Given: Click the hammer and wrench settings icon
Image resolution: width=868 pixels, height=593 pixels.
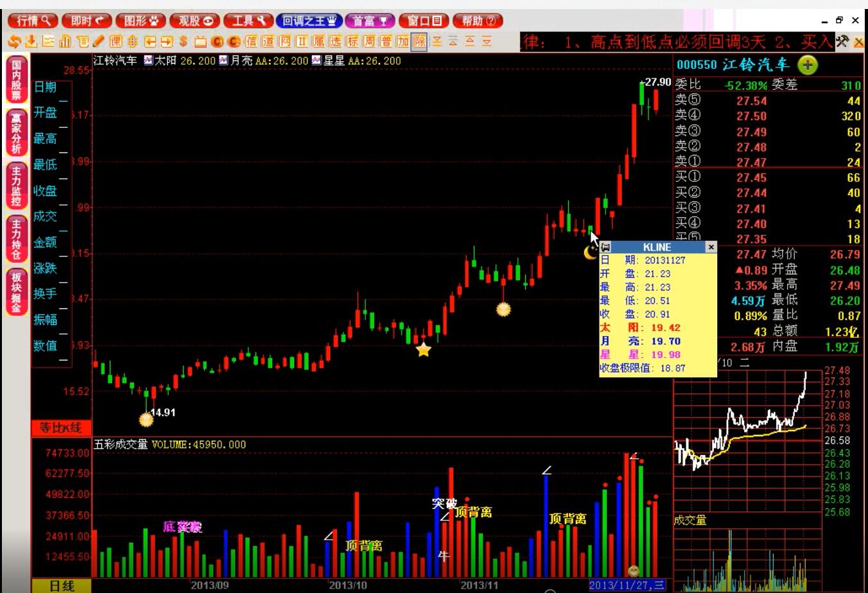Looking at the screenshot, I should (842, 42).
